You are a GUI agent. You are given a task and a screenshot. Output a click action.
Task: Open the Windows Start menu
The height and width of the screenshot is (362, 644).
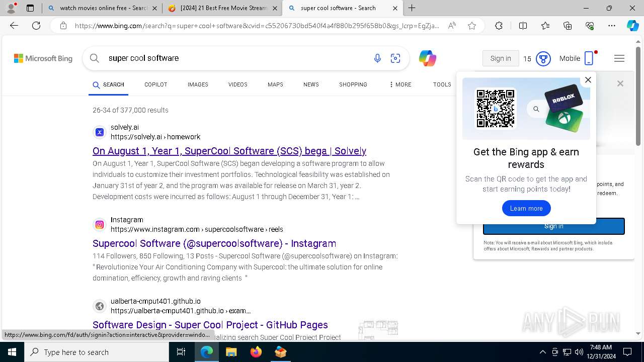pyautogui.click(x=12, y=352)
